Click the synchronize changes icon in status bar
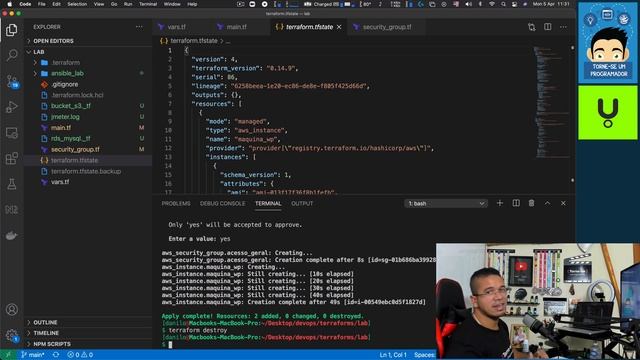Viewport: 640px width, 360px height. (x=56, y=355)
